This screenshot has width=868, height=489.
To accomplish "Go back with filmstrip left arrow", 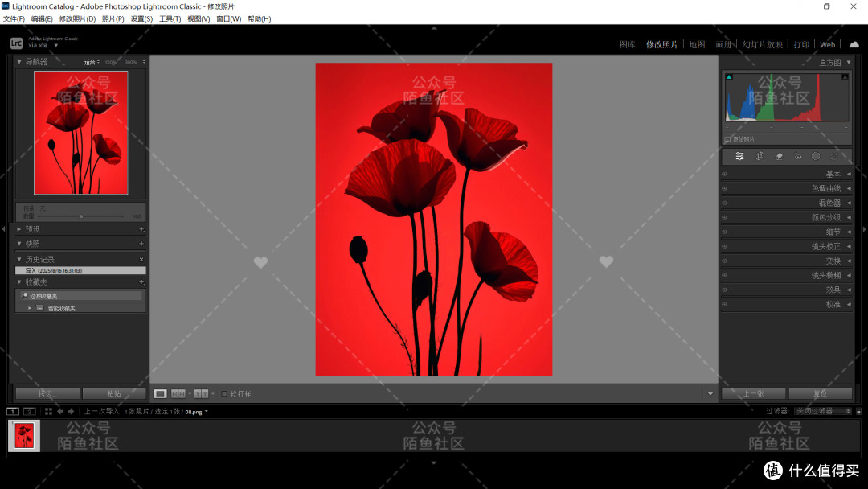I will [x=59, y=412].
